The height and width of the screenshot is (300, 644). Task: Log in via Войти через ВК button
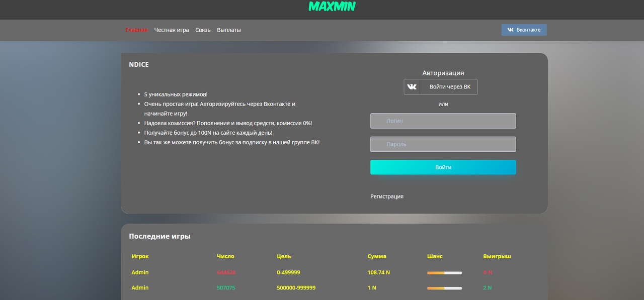pyautogui.click(x=441, y=87)
